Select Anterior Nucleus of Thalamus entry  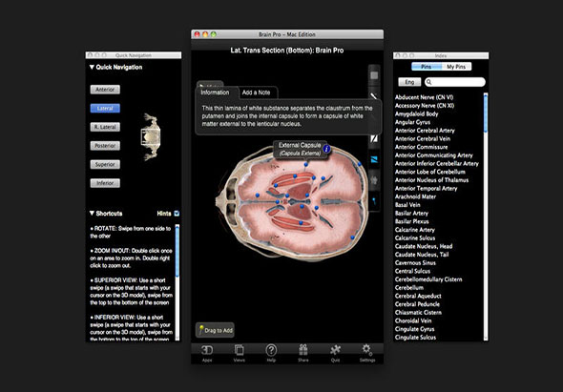click(431, 180)
